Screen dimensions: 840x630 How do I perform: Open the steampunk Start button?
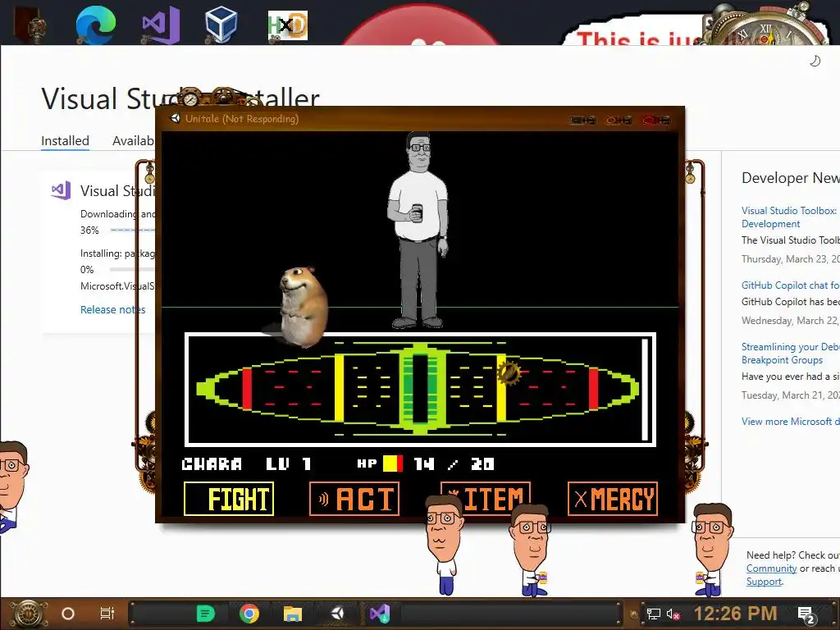point(28,614)
